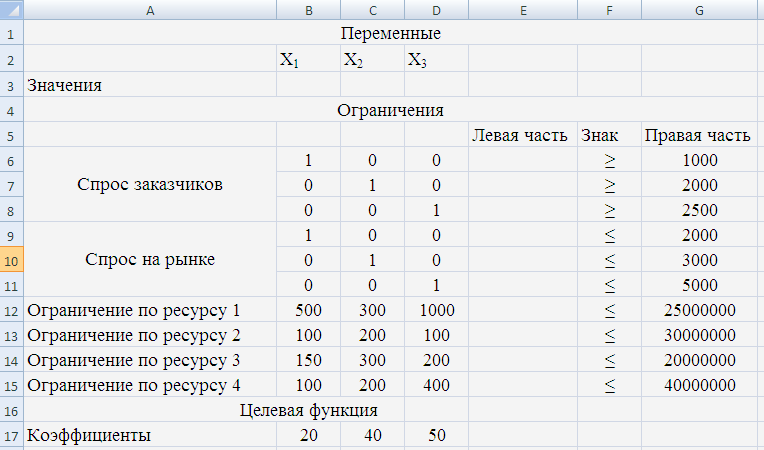Click value 1000 in resource 1 row
The height and width of the screenshot is (450, 764).
[x=436, y=310]
